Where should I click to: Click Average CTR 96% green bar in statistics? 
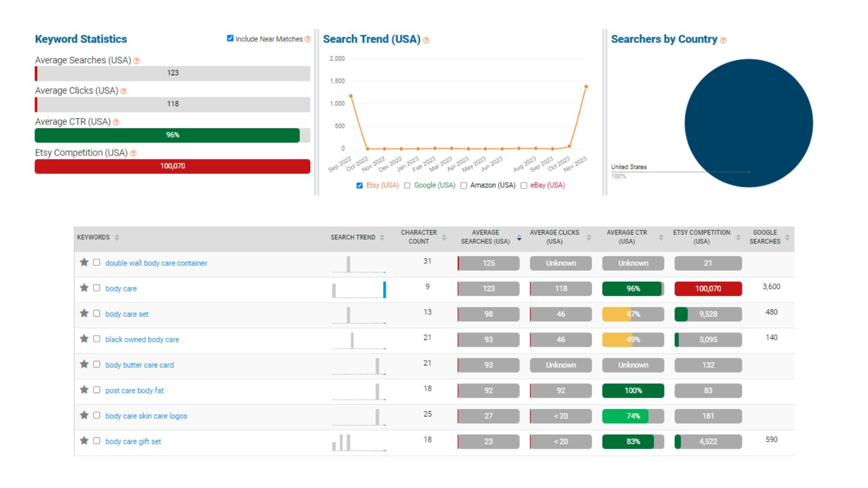167,135
